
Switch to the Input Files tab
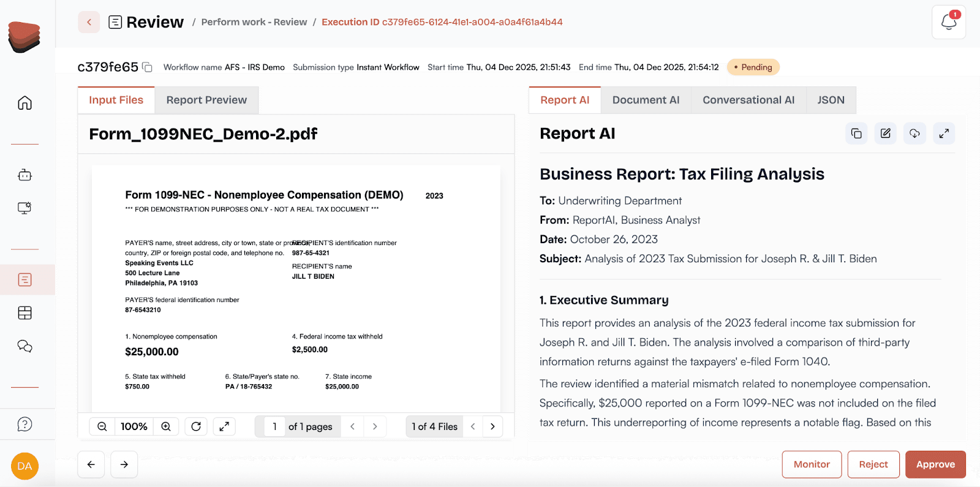116,100
